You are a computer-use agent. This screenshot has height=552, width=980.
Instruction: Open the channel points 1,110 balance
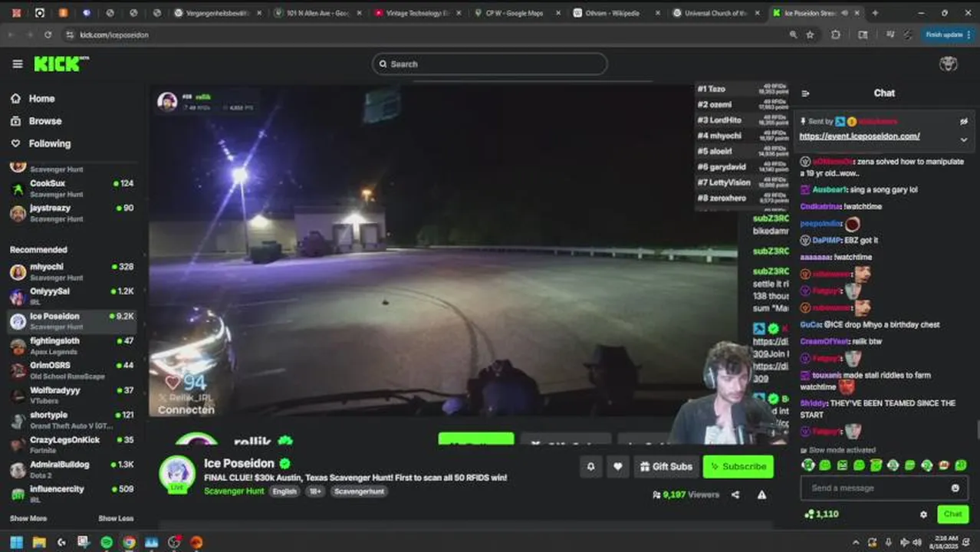point(821,514)
